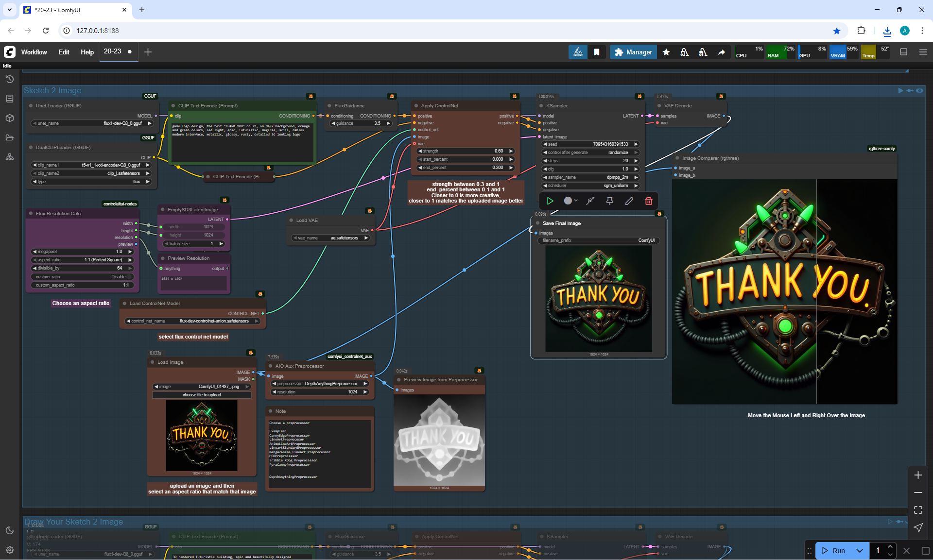Click the red trash delete node icon

click(648, 201)
